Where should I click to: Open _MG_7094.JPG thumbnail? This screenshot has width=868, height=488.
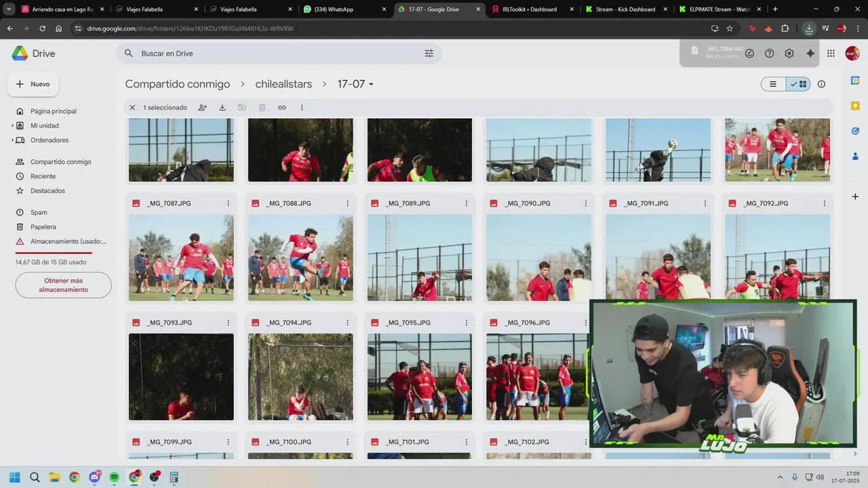300,377
